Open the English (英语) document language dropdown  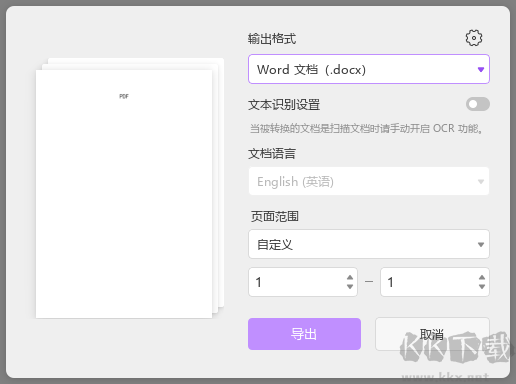(x=369, y=181)
